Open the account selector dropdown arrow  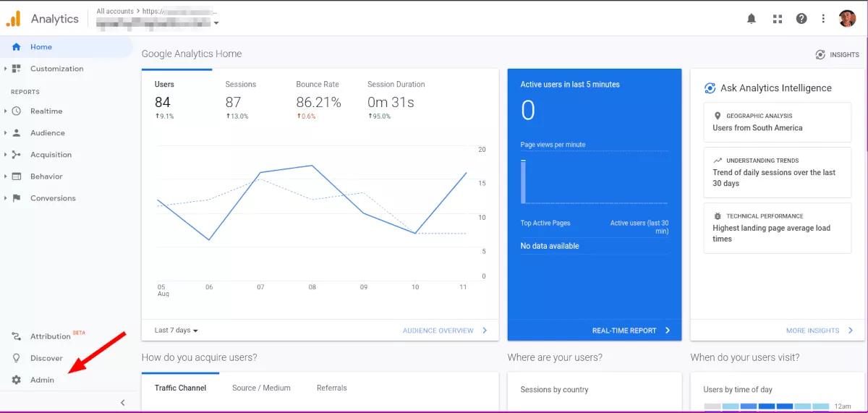point(216,23)
